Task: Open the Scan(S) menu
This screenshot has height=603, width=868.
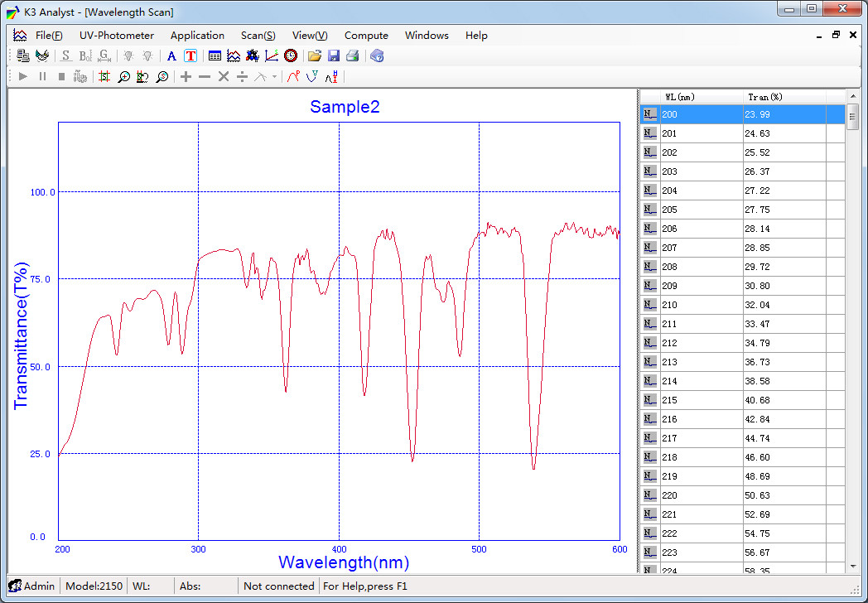Action: (x=258, y=36)
